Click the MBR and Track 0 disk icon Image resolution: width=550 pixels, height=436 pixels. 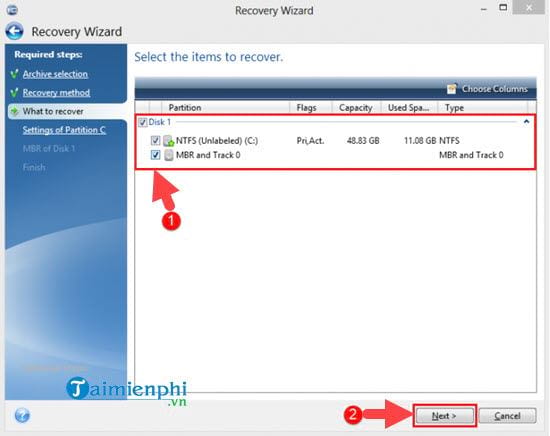tap(169, 155)
